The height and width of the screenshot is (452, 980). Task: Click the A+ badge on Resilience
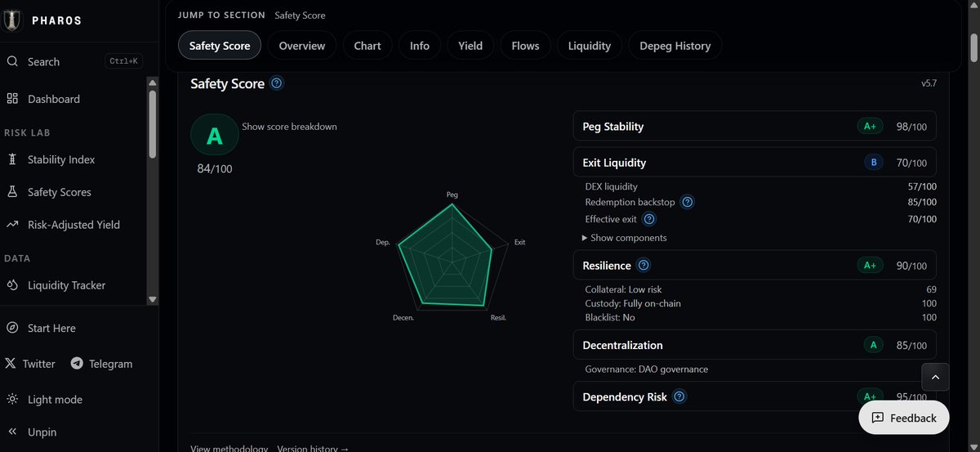(871, 266)
